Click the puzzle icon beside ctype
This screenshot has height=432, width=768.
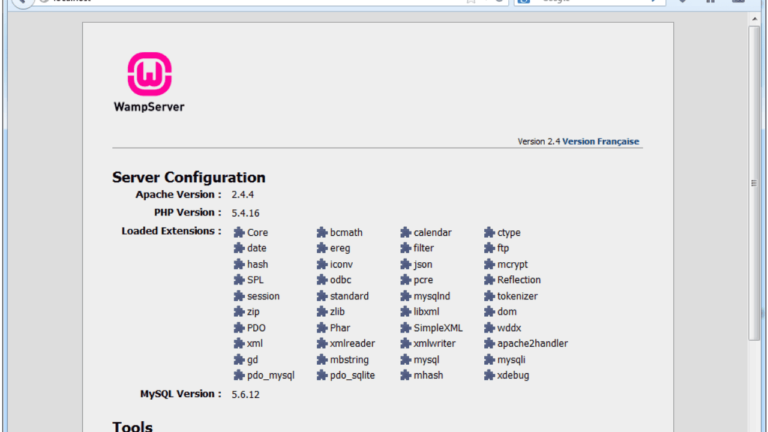(x=489, y=232)
